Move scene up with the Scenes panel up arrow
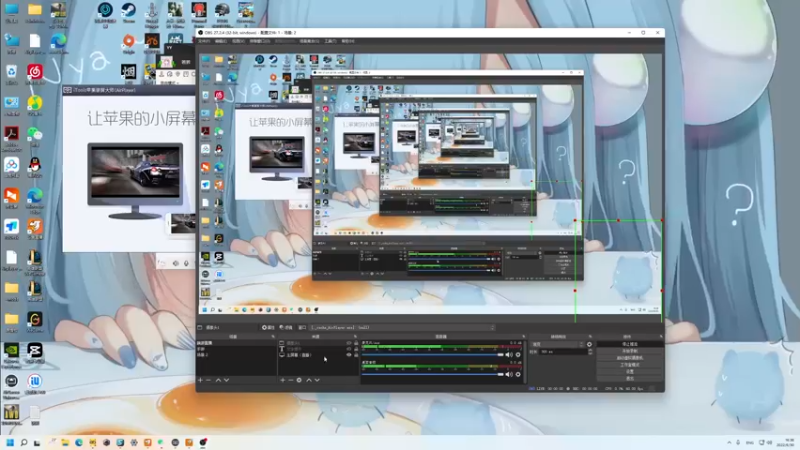 (x=218, y=380)
